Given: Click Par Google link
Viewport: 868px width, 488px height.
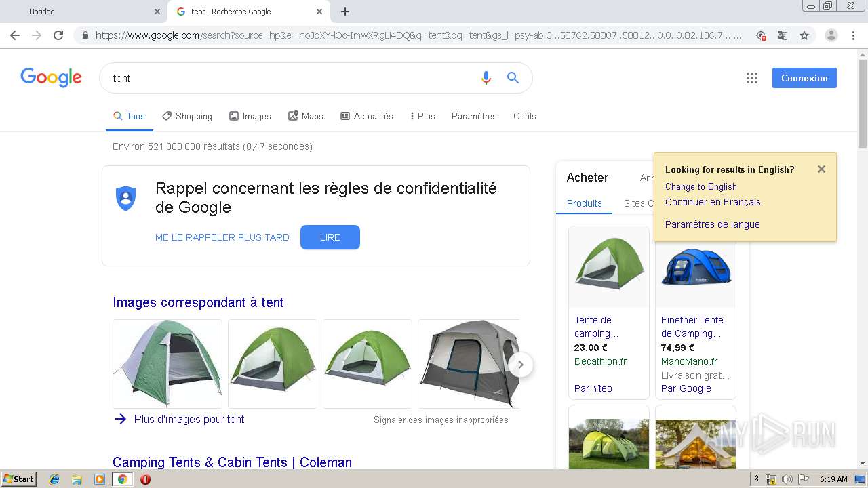Looking at the screenshot, I should [x=686, y=388].
